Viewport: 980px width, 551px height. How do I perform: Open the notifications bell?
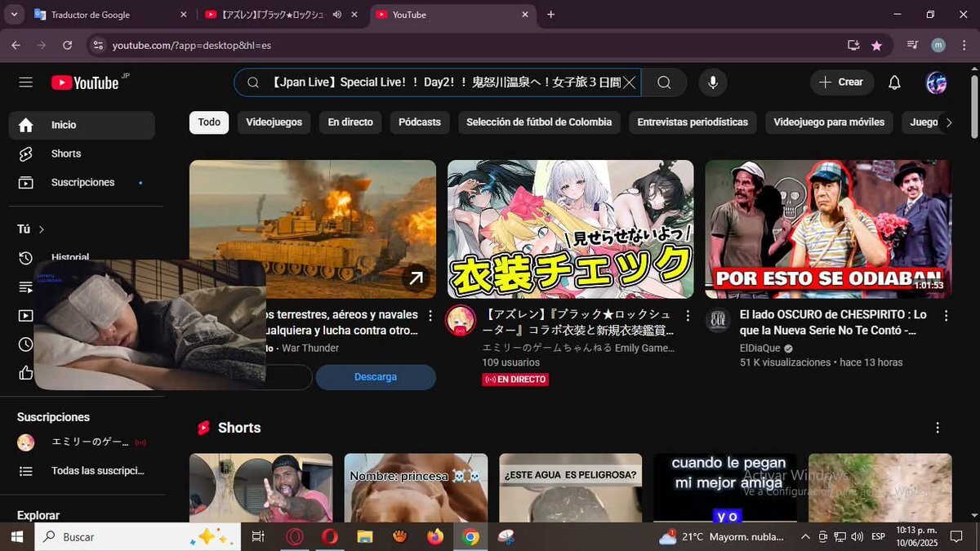(894, 82)
